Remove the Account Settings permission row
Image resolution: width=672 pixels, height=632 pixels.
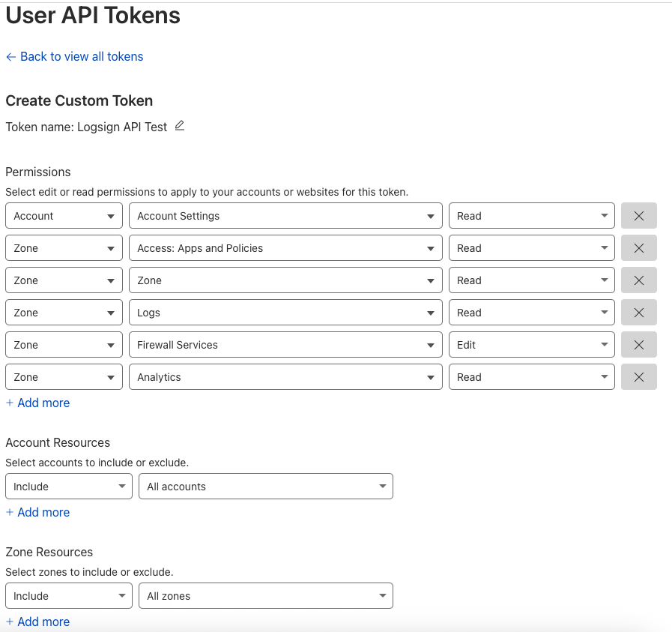tap(638, 216)
